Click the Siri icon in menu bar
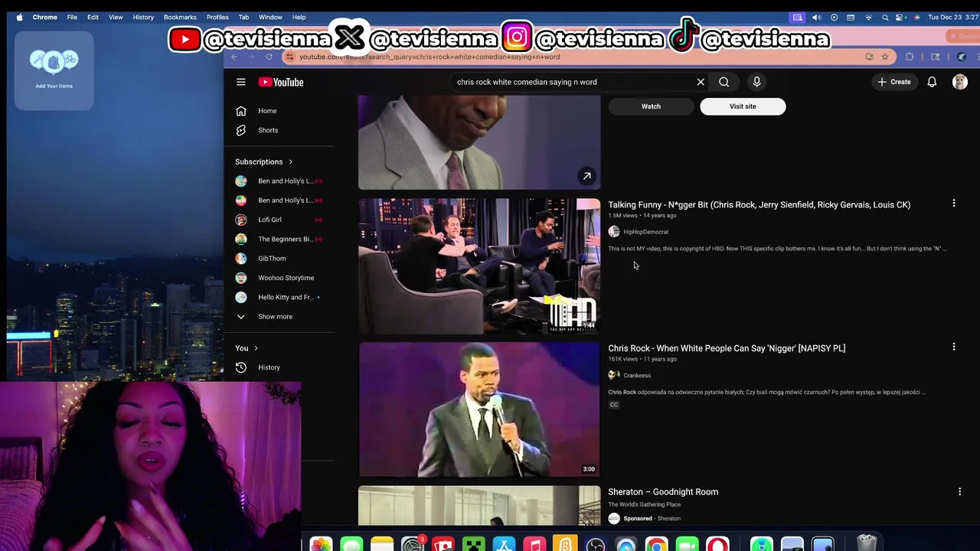 (x=917, y=17)
